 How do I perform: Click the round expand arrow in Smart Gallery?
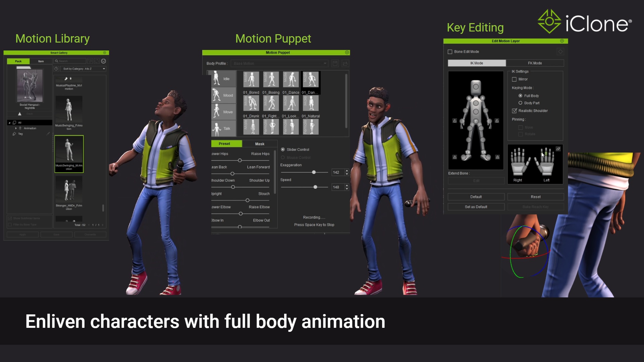104,61
